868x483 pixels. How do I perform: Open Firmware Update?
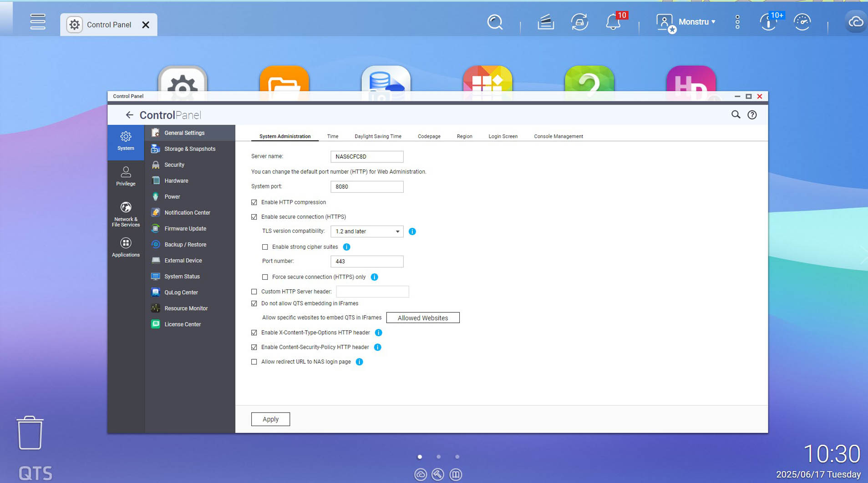pyautogui.click(x=190, y=228)
